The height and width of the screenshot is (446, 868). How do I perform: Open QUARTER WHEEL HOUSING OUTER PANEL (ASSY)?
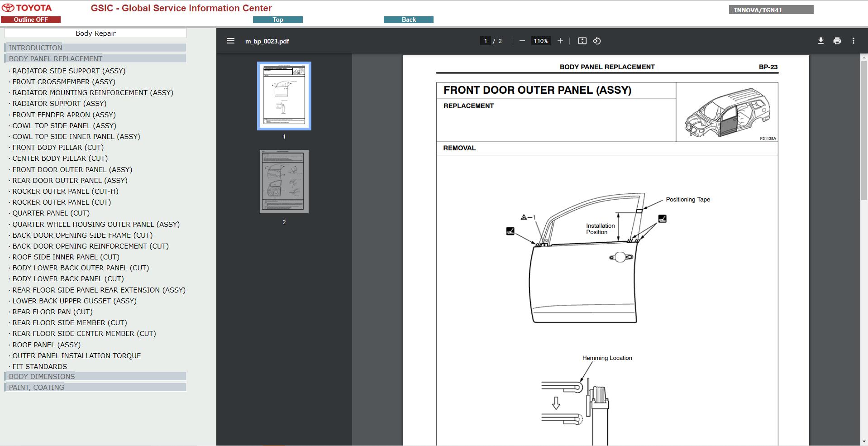tap(96, 224)
